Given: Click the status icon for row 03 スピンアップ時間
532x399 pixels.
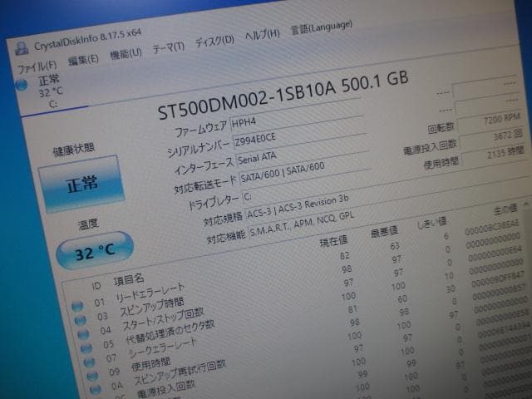Looking at the screenshot, I should pos(81,319).
